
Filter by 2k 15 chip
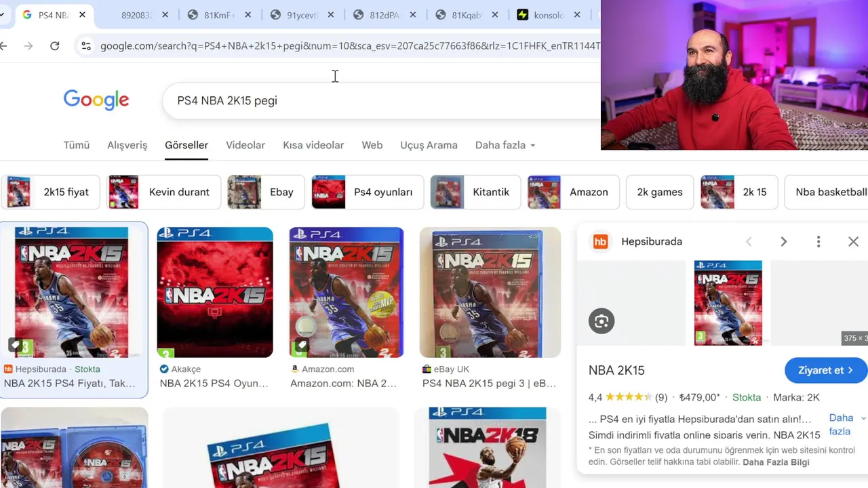739,192
